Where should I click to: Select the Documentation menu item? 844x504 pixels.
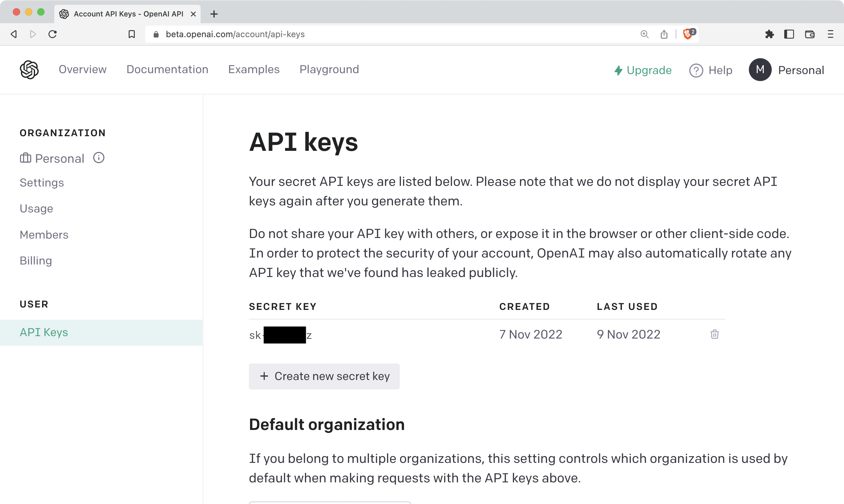[x=167, y=69]
